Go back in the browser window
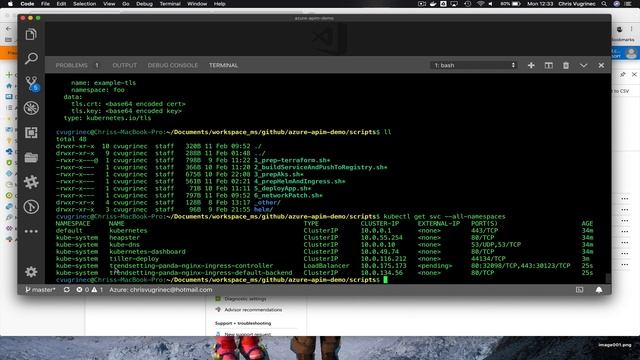 click(x=8, y=29)
